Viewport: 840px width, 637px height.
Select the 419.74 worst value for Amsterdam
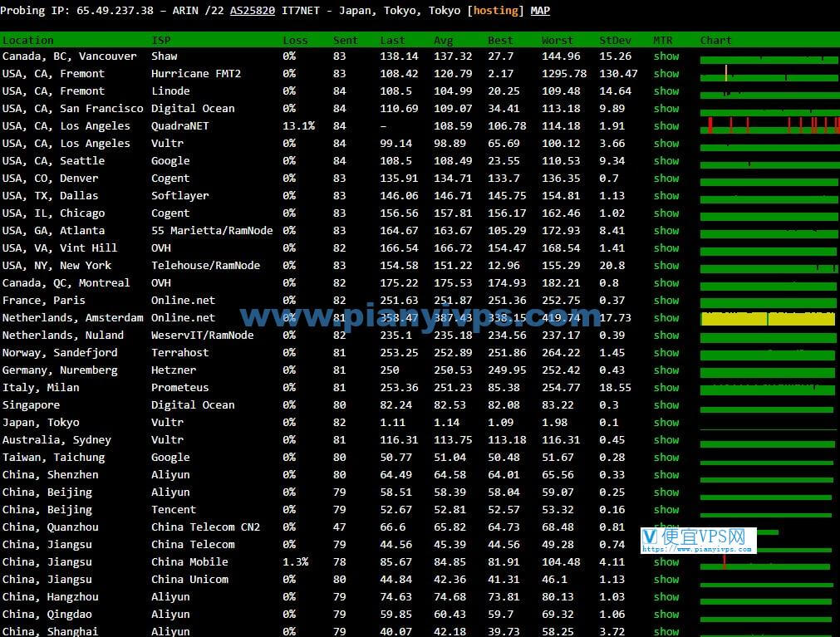[x=561, y=318]
